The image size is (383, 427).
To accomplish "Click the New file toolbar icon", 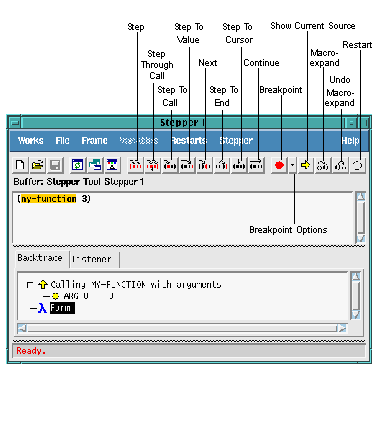I will click(20, 165).
